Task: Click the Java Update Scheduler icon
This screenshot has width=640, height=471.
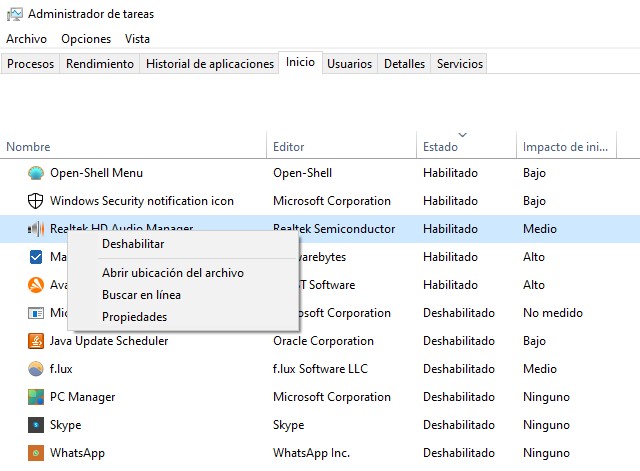Action: click(x=36, y=341)
